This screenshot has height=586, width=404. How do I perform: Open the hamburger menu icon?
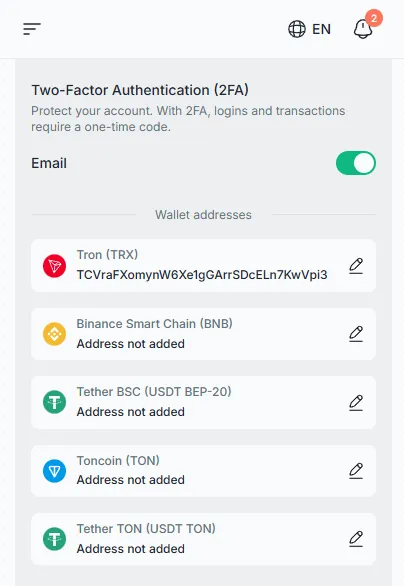click(32, 29)
